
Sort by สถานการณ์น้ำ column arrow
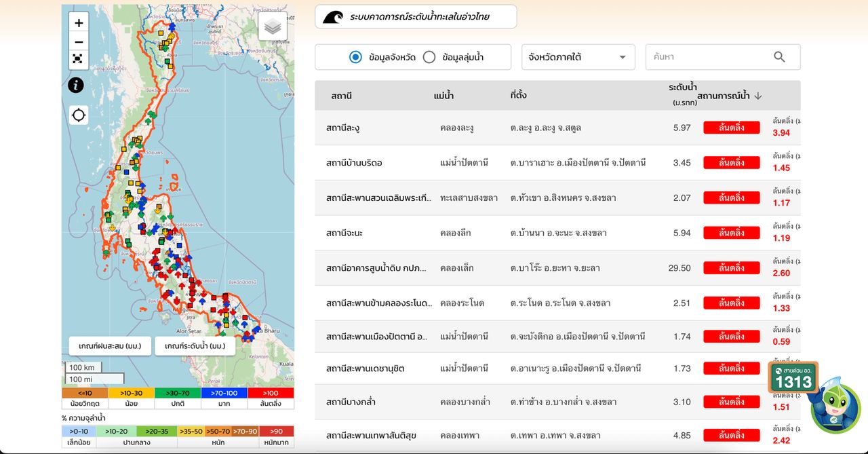[x=758, y=96]
